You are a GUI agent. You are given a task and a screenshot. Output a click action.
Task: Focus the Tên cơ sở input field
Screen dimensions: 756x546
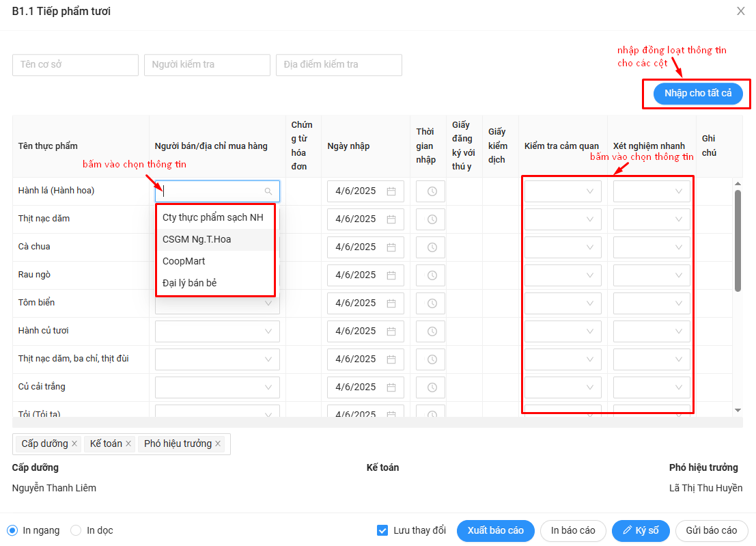(x=75, y=64)
